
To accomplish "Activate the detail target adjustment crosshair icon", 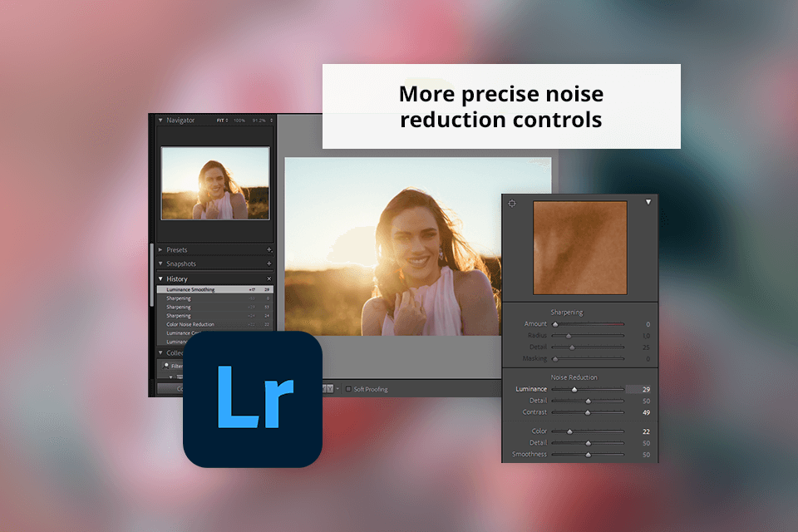I will [512, 203].
